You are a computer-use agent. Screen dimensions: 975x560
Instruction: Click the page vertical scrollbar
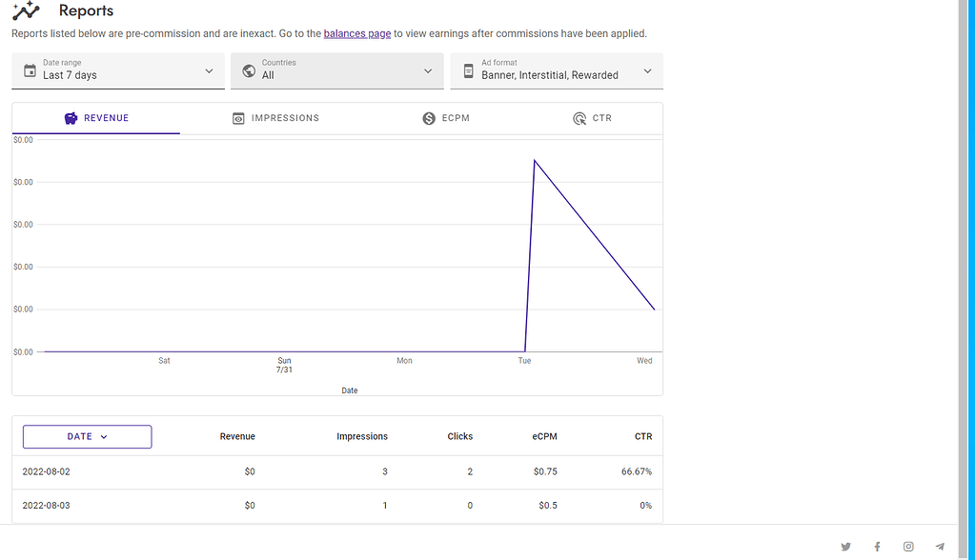964,280
